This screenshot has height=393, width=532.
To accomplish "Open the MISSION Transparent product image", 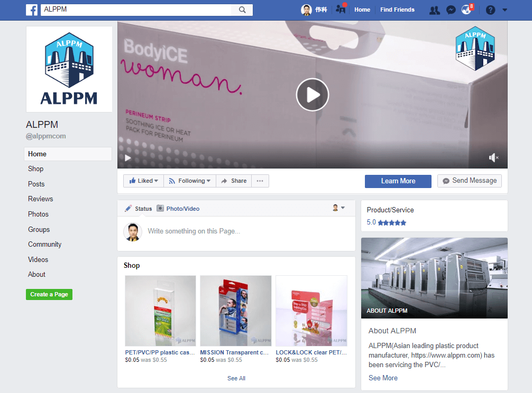I will click(236, 311).
